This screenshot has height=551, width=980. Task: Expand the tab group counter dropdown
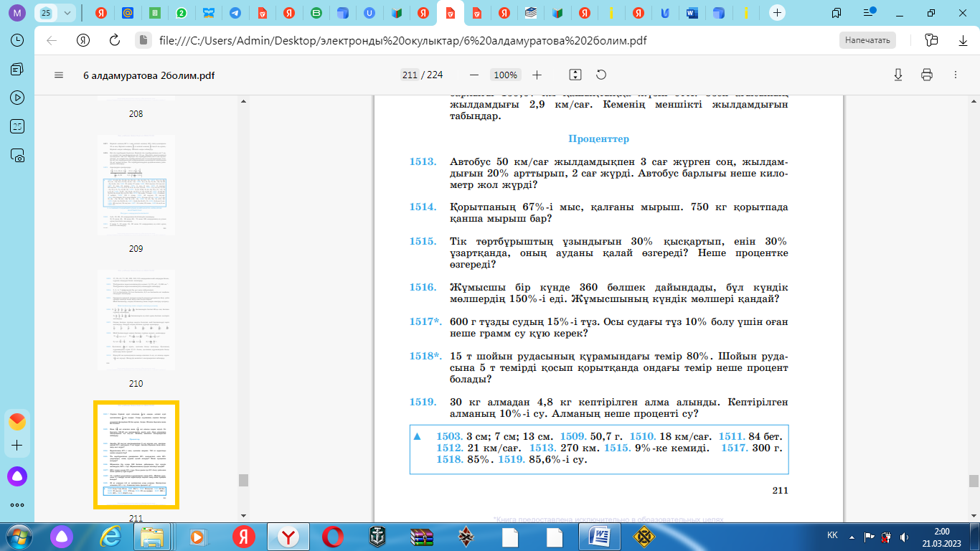click(x=67, y=13)
